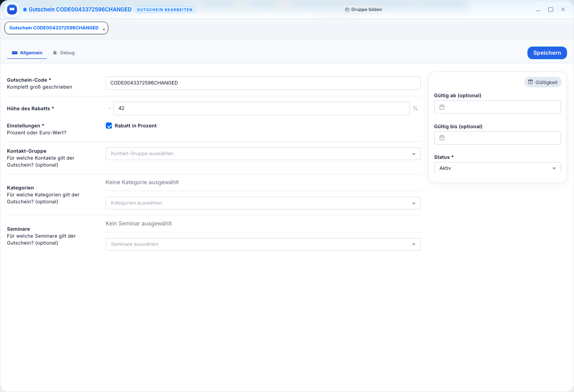Screen dimensions: 574x392
Task: Change the Status dropdown from Aktiv
Action: [497, 168]
